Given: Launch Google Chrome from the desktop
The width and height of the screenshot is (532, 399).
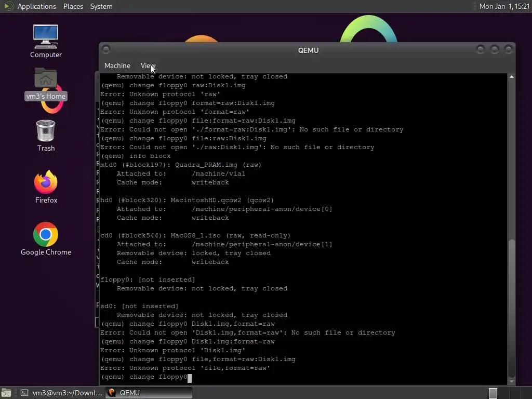Looking at the screenshot, I should pos(46,239).
